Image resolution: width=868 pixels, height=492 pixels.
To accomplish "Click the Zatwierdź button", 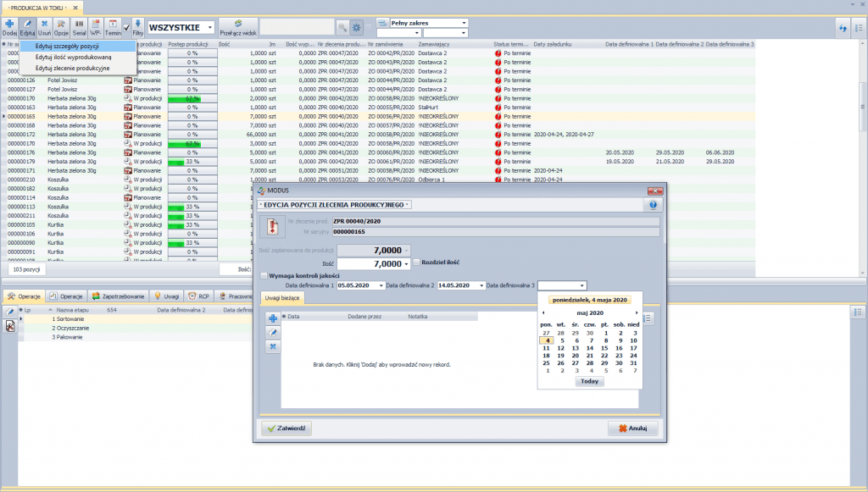I will [287, 428].
